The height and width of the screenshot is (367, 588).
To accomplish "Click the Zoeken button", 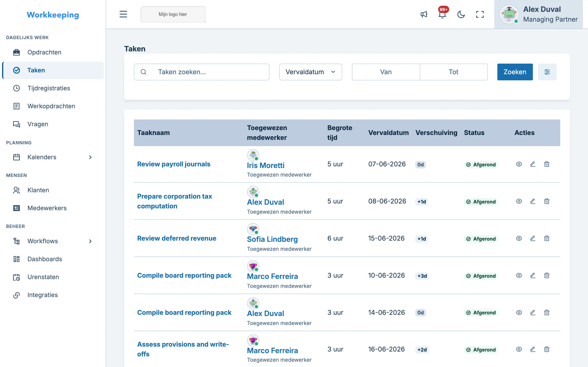I will 515,72.
